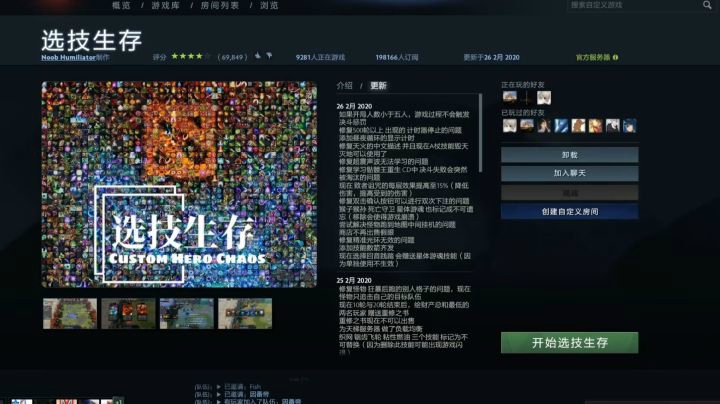The width and height of the screenshot is (720, 404).
Task: Open blue crystal avatar under 已玩过的好友
Action: click(x=561, y=125)
